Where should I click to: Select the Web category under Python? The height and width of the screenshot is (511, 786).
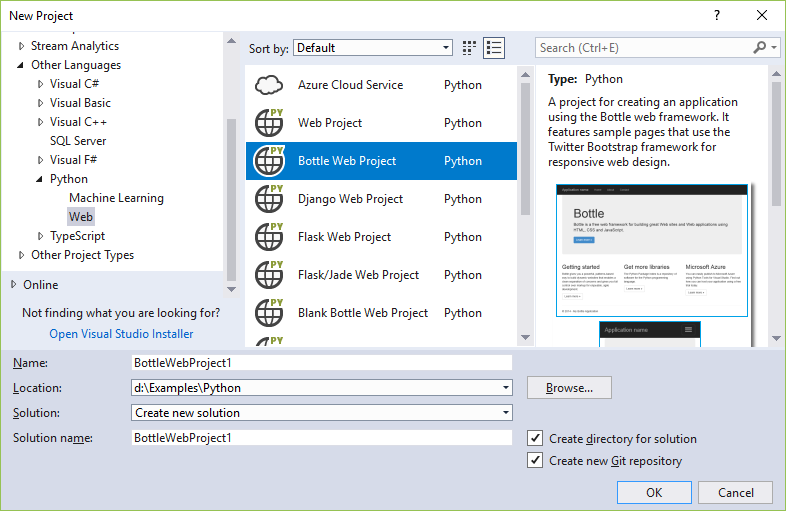pos(81,217)
